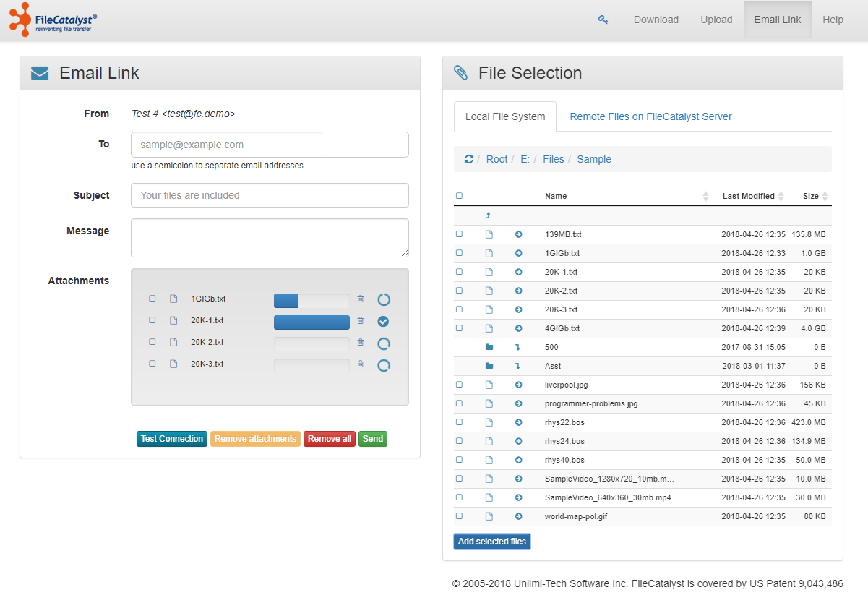Switch to Remote Files on FileCatalyst Server tab

(x=650, y=116)
